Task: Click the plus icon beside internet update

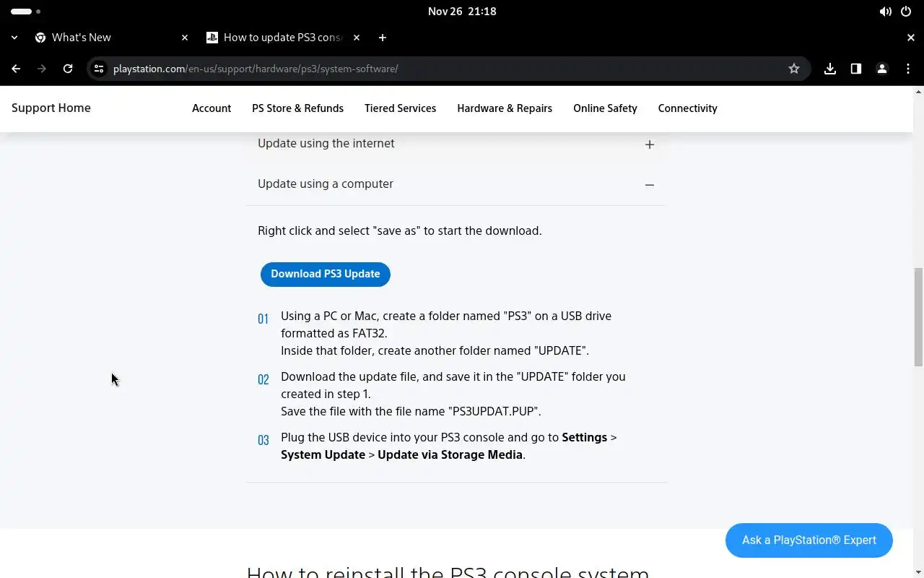Action: 650,144
